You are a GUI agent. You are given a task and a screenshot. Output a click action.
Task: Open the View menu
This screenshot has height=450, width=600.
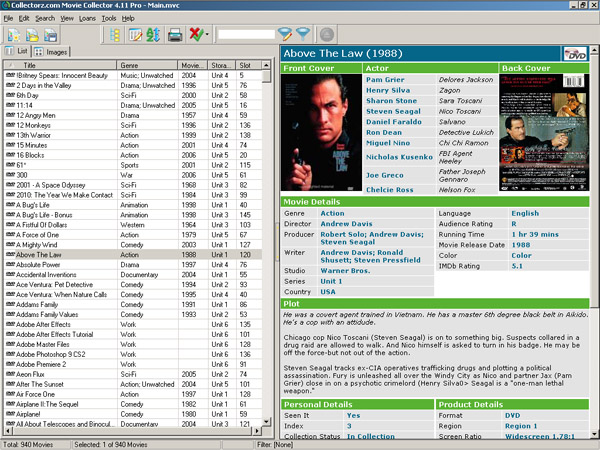tap(67, 18)
